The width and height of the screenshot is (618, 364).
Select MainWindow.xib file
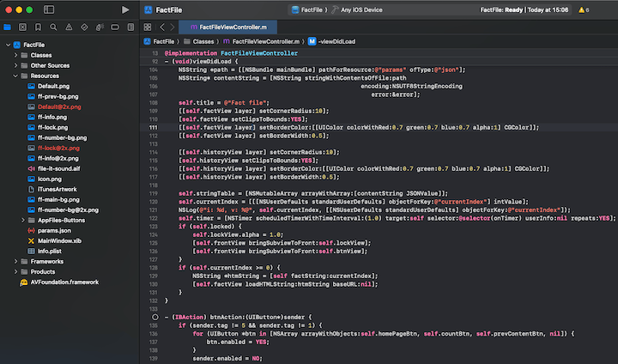[x=60, y=240]
